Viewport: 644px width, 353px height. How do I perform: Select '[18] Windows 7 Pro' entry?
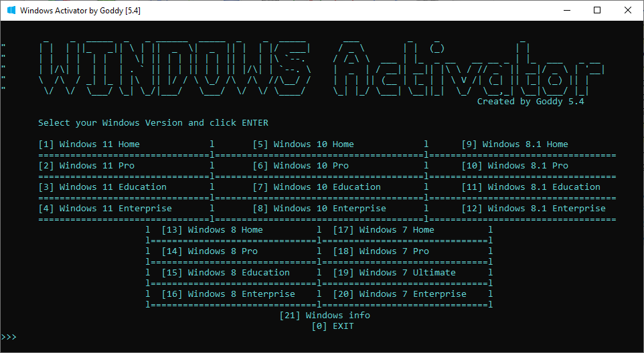(381, 251)
